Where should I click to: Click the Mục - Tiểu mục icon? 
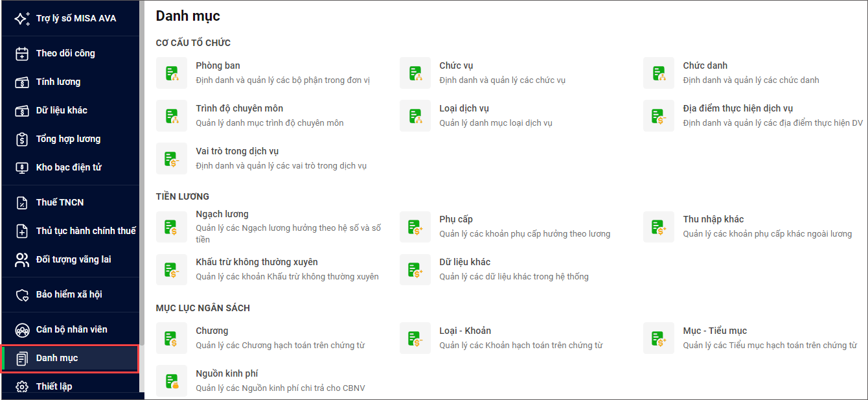click(x=659, y=338)
